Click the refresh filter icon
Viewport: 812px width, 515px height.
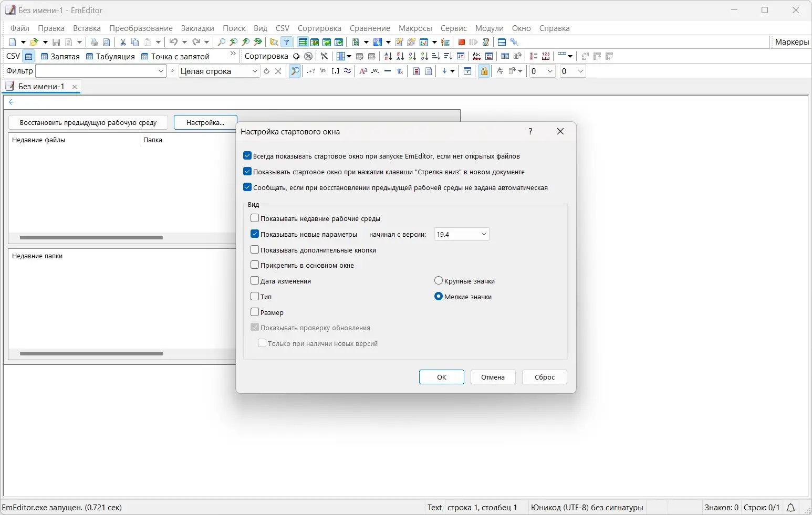[x=266, y=71]
